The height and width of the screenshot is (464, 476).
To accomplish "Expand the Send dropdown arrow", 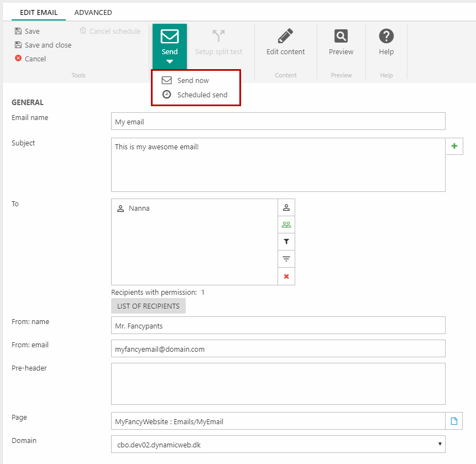I will tap(170, 61).
